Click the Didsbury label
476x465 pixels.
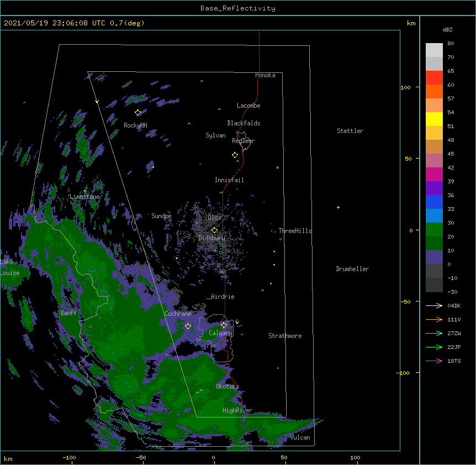pos(211,238)
